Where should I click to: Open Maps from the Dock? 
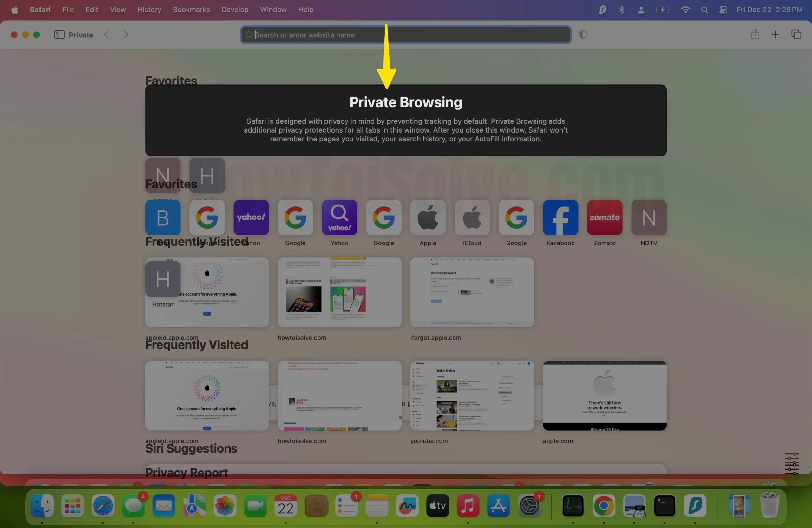(x=194, y=505)
